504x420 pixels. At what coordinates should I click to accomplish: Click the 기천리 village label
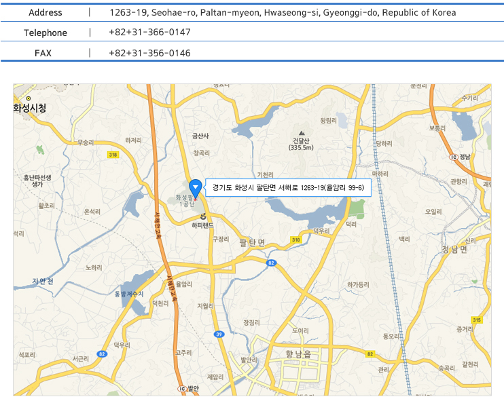click(265, 174)
